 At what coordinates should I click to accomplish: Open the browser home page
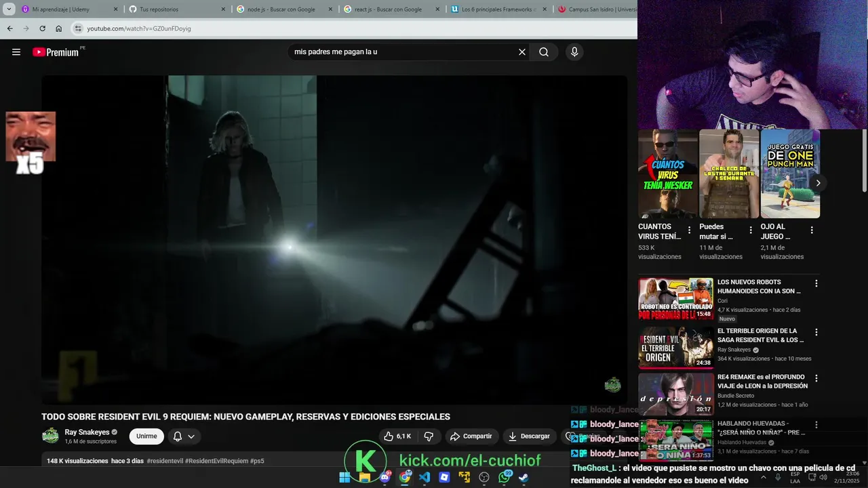pos(58,28)
